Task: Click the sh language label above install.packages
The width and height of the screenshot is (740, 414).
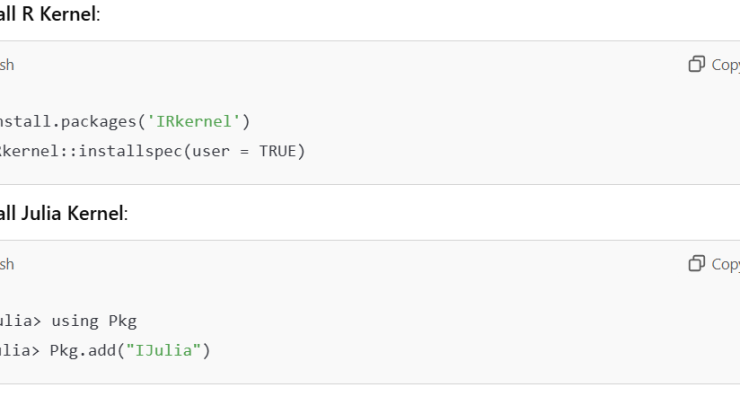Action: pyautogui.click(x=7, y=65)
